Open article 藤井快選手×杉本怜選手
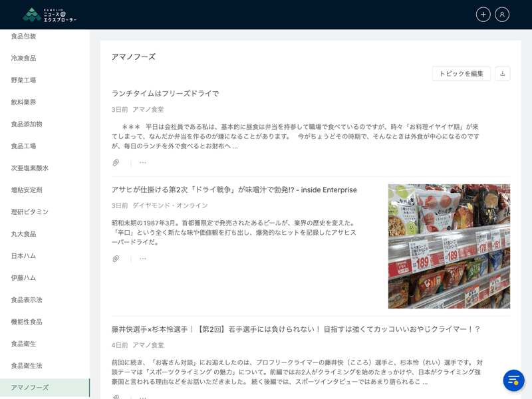 pos(295,329)
